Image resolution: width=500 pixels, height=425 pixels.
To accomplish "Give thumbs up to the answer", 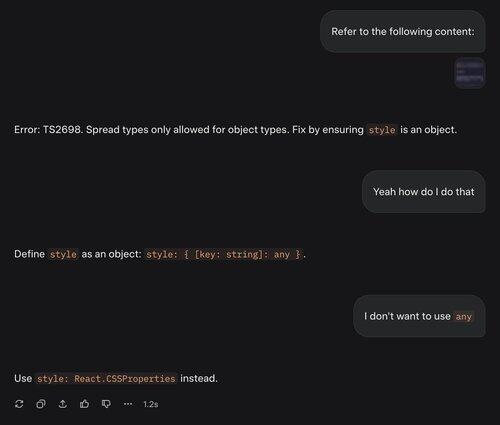I will pos(84,404).
